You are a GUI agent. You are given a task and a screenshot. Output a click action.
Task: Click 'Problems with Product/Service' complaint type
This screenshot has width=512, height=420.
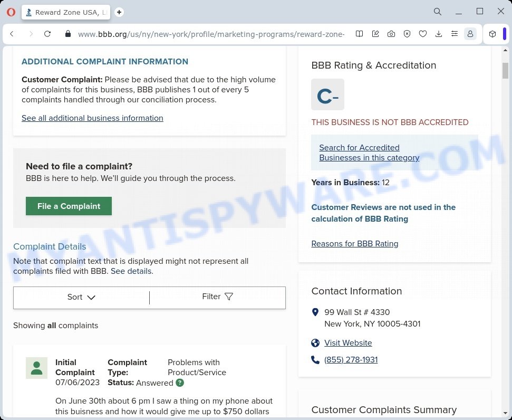tap(197, 367)
